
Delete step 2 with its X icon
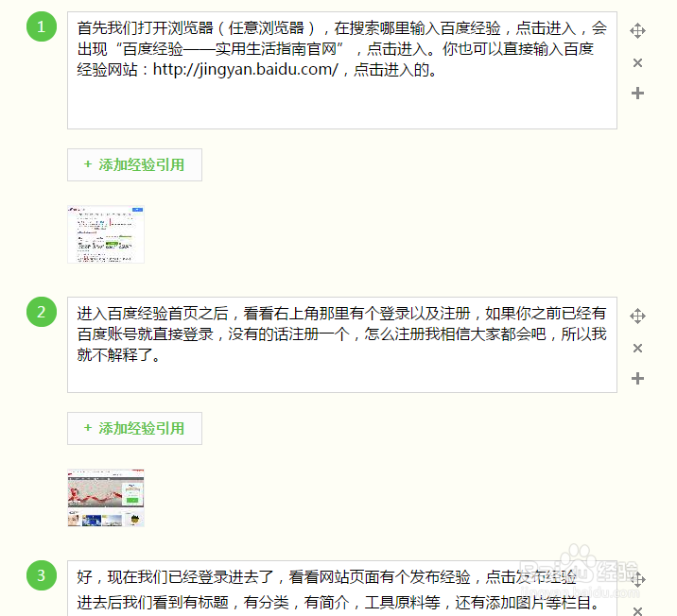point(637,348)
